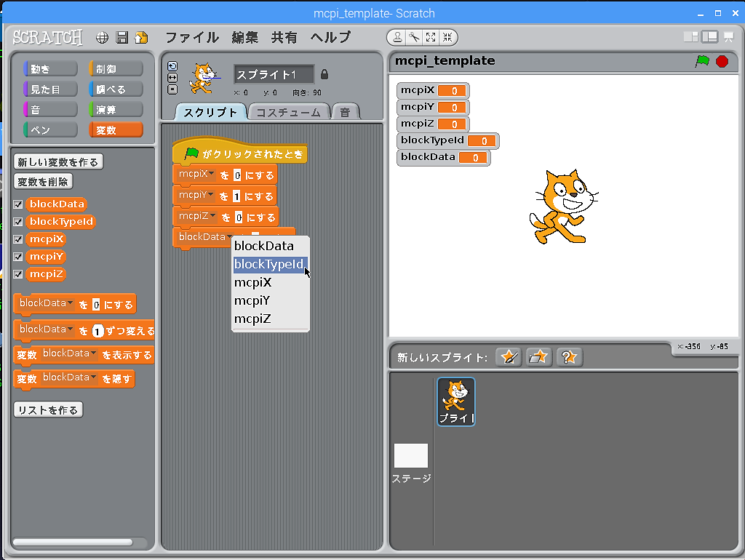
Task: Switch to the 音 tab
Action: [346, 112]
